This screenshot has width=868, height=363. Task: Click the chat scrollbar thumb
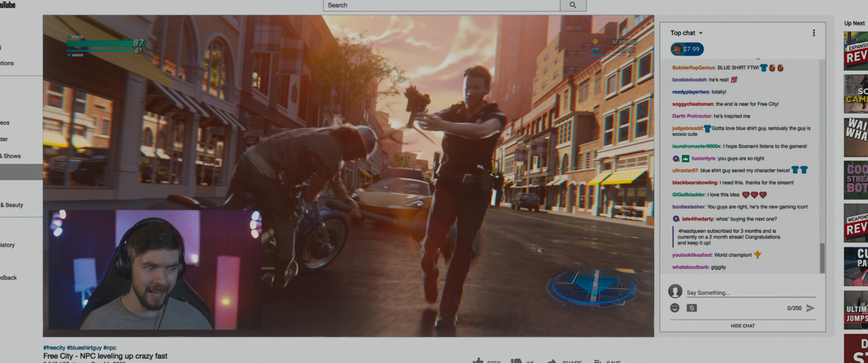coord(822,258)
